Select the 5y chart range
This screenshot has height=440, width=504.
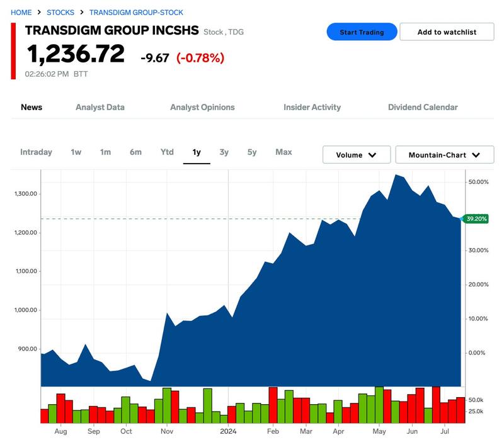[x=252, y=152]
